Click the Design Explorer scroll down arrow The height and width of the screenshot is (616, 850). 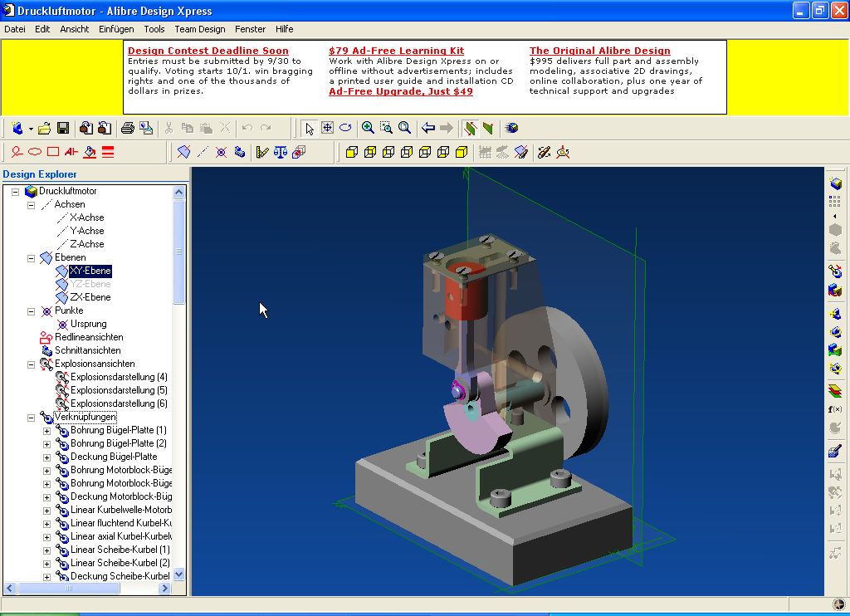click(x=179, y=574)
